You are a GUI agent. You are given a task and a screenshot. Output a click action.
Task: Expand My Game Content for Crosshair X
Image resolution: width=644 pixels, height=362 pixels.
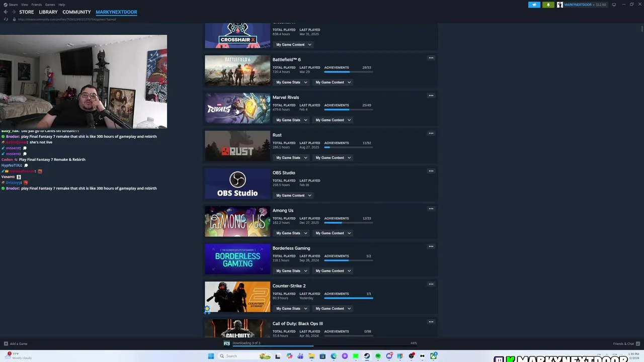tap(293, 45)
